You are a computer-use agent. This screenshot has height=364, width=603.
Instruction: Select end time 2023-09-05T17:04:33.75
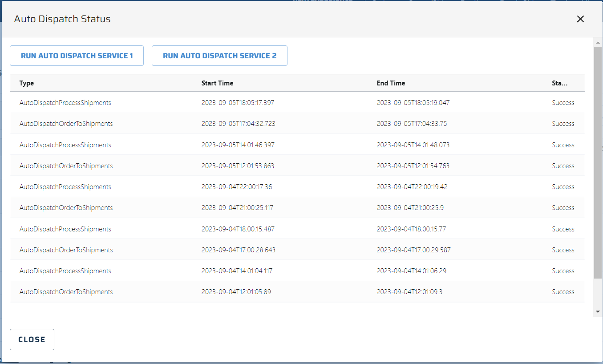click(412, 124)
